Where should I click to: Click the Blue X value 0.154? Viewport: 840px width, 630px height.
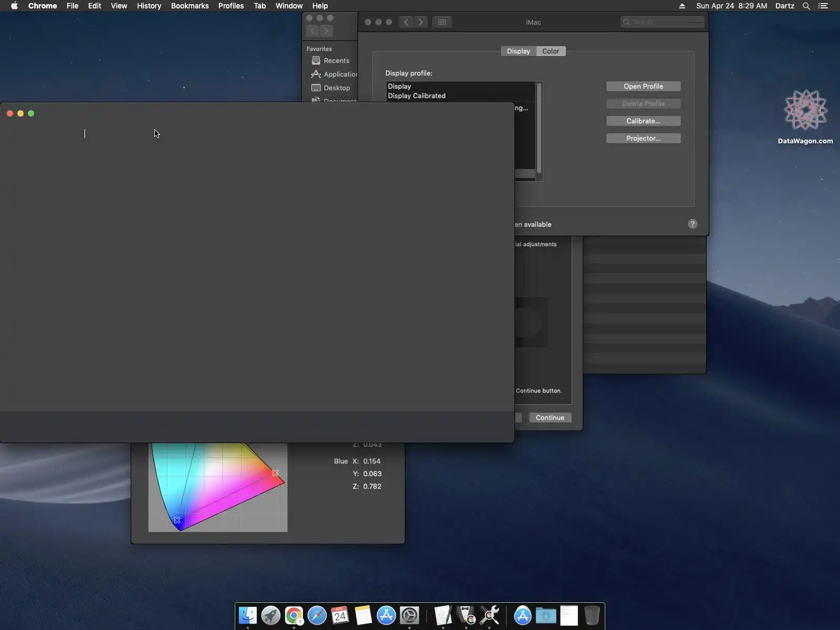click(x=372, y=461)
